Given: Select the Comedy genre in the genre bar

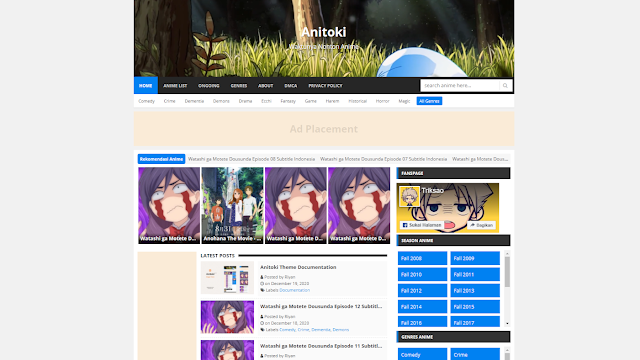Looking at the screenshot, I should [x=147, y=101].
